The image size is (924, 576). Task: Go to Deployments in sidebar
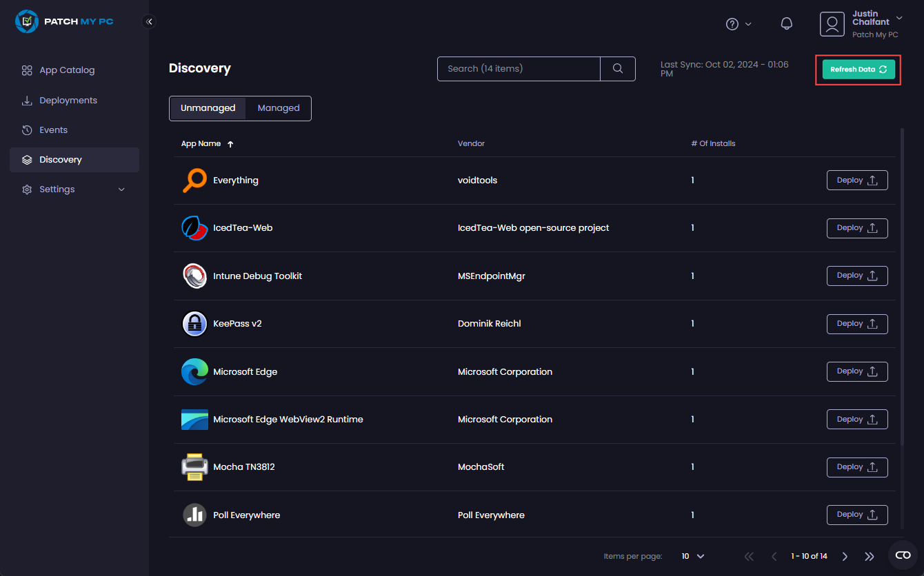click(68, 101)
